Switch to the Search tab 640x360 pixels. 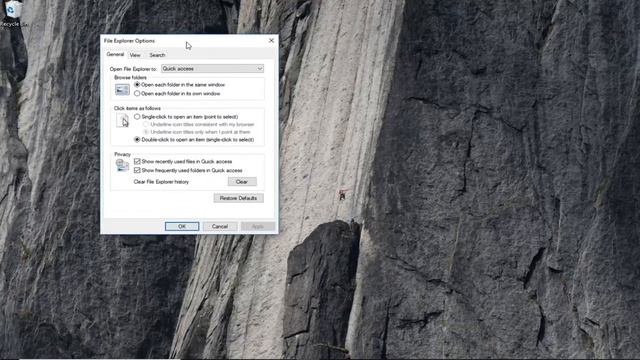157,55
